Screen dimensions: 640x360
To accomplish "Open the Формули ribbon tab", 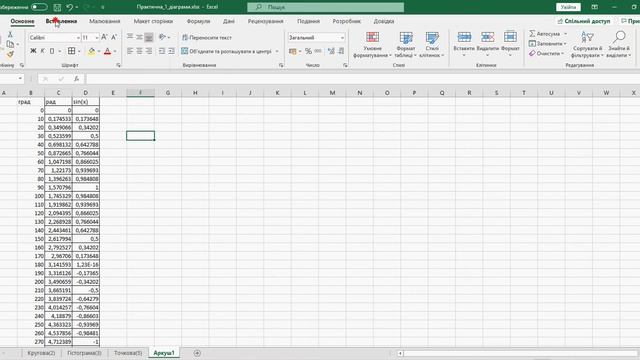I will point(198,21).
